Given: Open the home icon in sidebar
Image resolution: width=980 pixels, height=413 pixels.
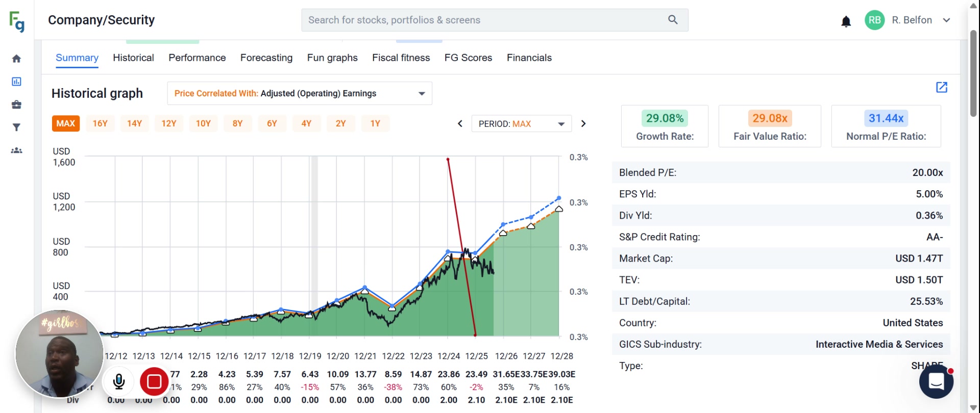Looking at the screenshot, I should tap(16, 59).
